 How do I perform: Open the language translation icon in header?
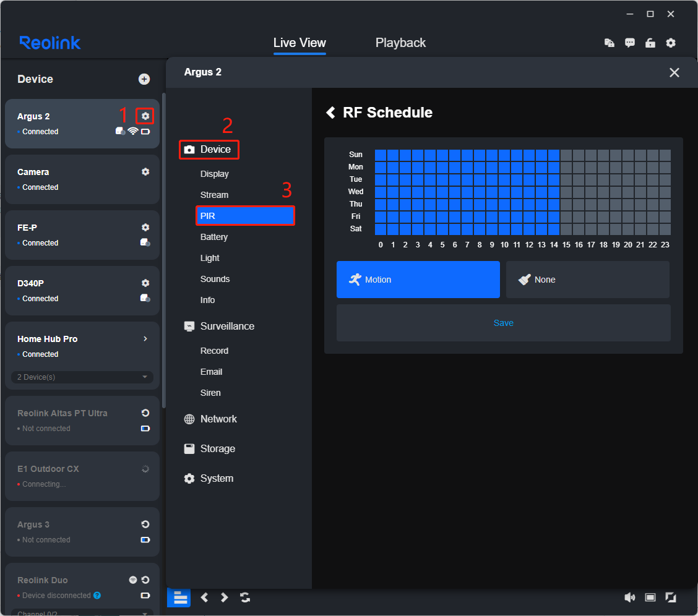pyautogui.click(x=609, y=43)
